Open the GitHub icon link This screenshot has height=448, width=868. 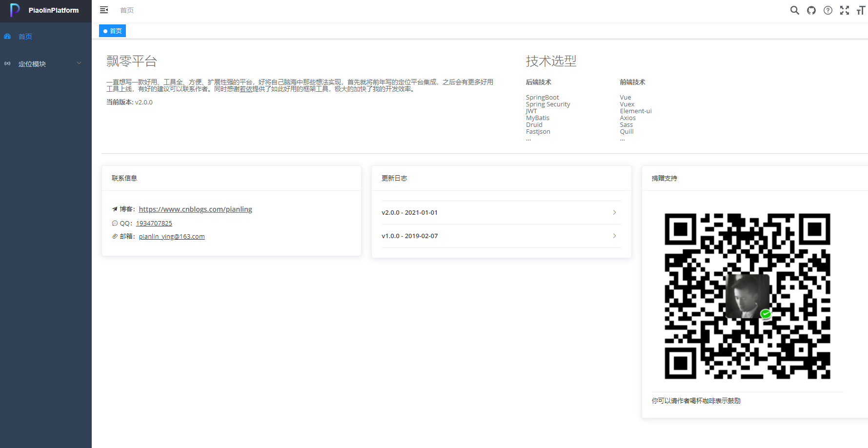click(x=811, y=10)
